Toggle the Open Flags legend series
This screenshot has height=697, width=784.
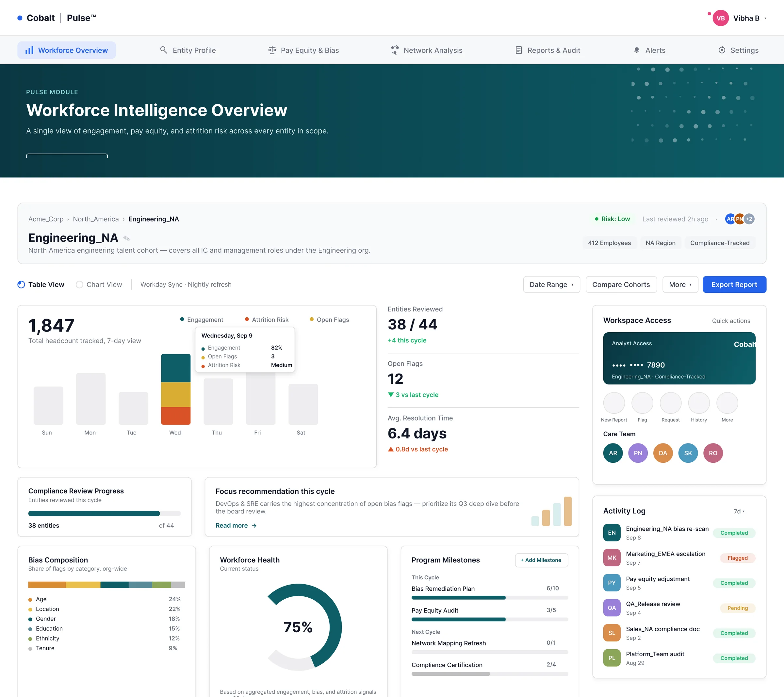329,320
